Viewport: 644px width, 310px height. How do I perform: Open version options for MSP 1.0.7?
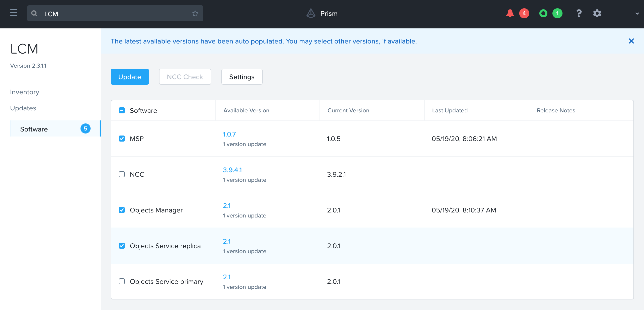[x=229, y=134]
